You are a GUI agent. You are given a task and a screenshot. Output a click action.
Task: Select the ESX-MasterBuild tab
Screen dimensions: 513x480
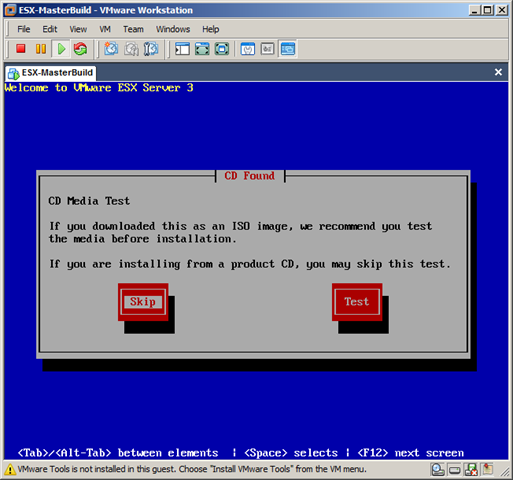click(51, 73)
